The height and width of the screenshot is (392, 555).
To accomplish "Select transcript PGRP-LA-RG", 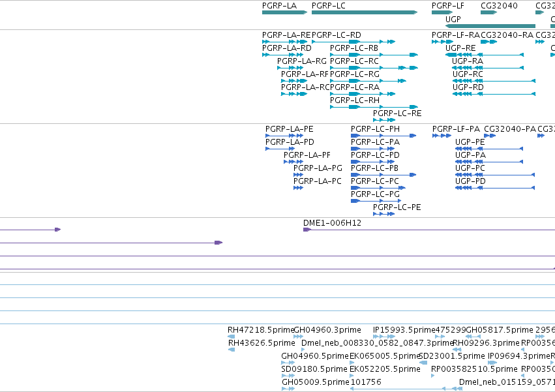I will [x=302, y=61].
